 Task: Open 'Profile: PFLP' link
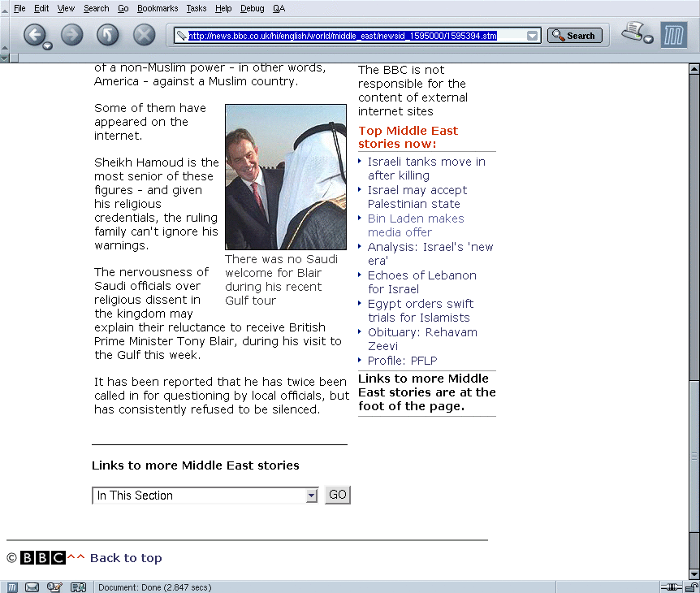(402, 361)
